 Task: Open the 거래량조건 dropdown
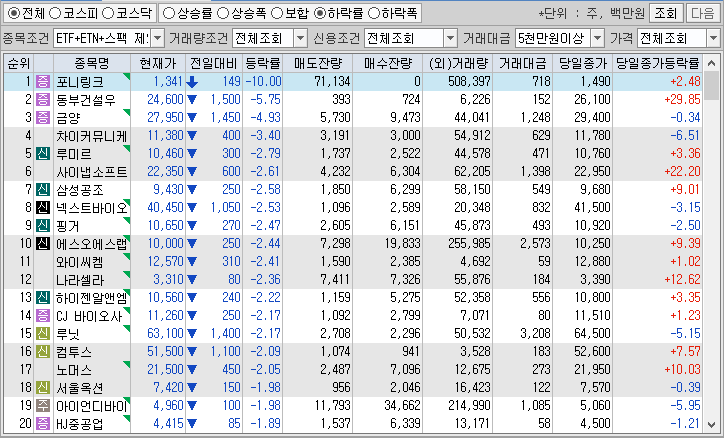pos(301,38)
